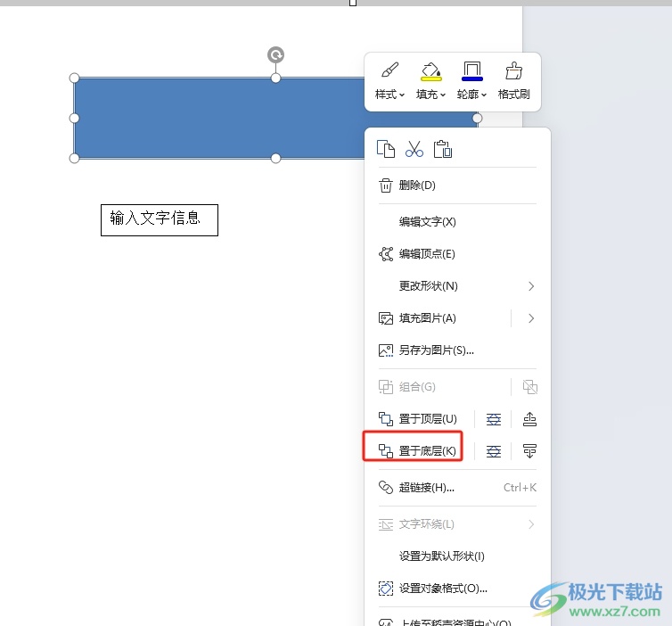Click the paste clipboard icon
The width and height of the screenshot is (672, 626).
443,149
